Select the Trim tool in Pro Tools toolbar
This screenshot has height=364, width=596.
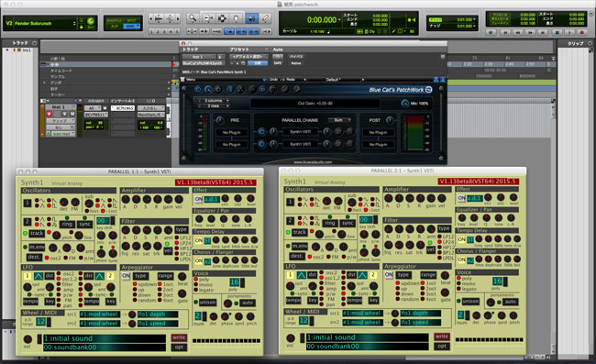point(209,18)
